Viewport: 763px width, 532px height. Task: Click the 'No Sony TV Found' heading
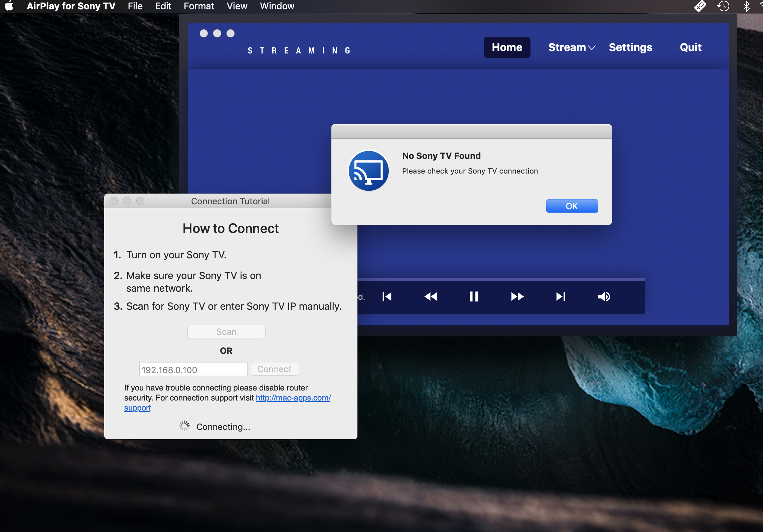pyautogui.click(x=441, y=156)
